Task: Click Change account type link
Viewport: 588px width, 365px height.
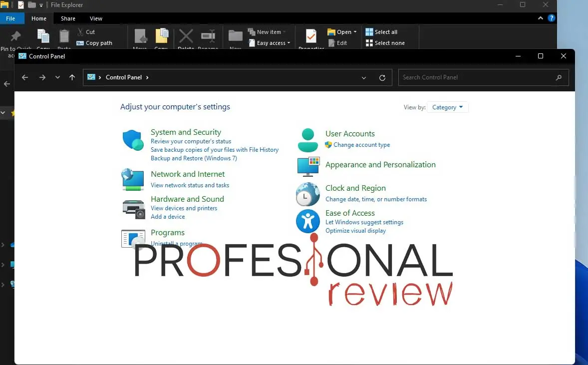Action: (361, 145)
